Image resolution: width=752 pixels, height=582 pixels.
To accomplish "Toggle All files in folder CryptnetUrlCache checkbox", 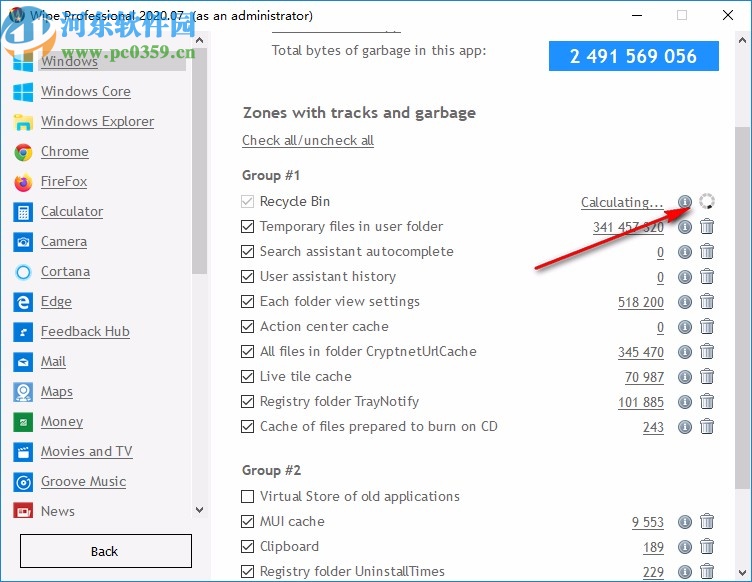I will click(x=247, y=351).
